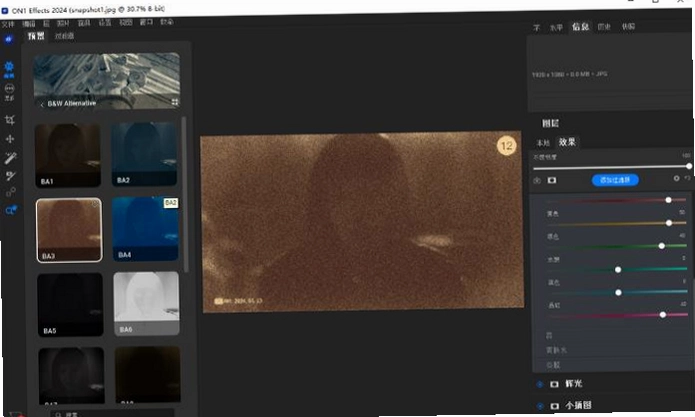Open the 文件 menu
This screenshot has width=695, height=417.
tap(8, 24)
